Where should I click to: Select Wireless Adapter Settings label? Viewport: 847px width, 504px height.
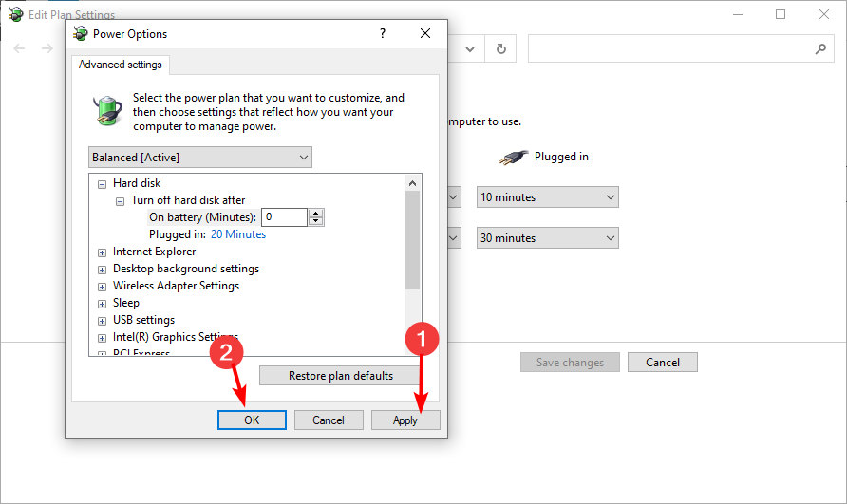[176, 286]
